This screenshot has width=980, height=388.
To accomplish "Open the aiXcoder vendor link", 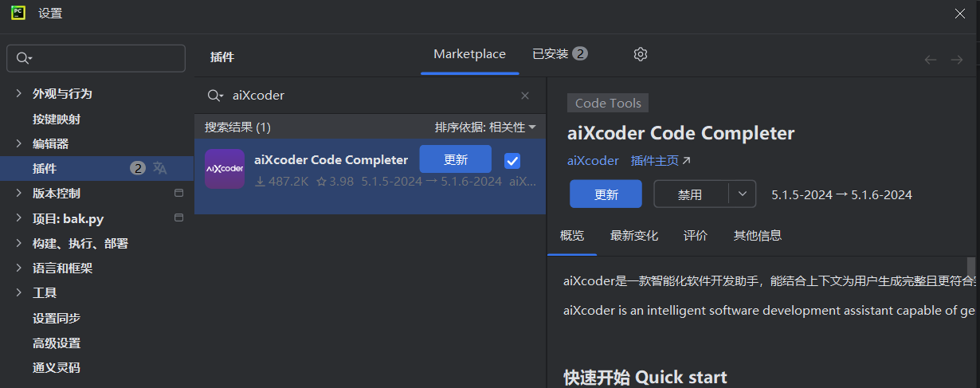I will pyautogui.click(x=593, y=161).
